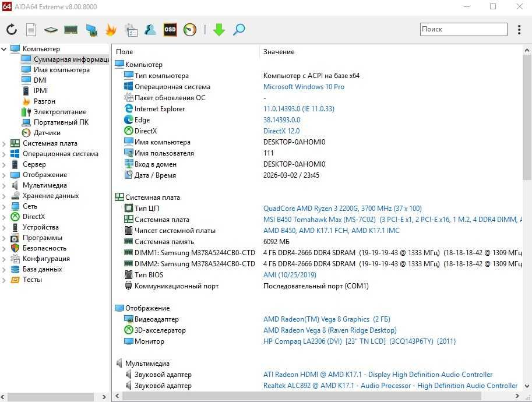Screen dimensions: 532x402
Task: Expand the Тесты tree node
Action: [4, 280]
